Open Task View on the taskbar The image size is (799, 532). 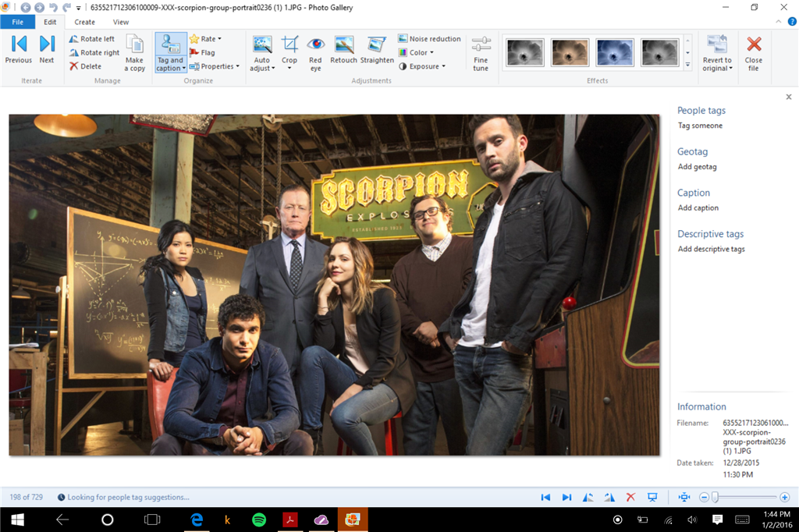click(152, 520)
